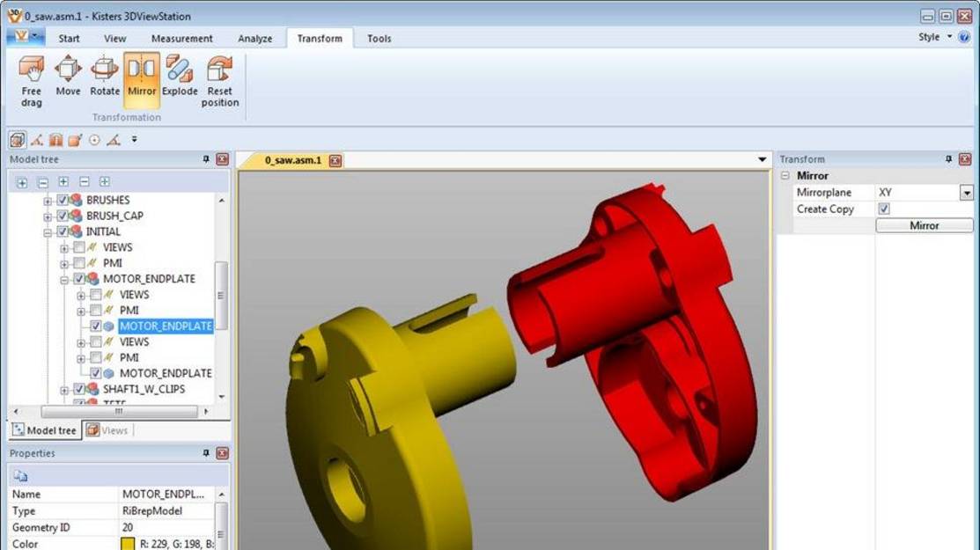Select the unhighlighted MOTOR_ENDPLATE part row
Image resolution: width=980 pixels, height=550 pixels.
point(166,373)
